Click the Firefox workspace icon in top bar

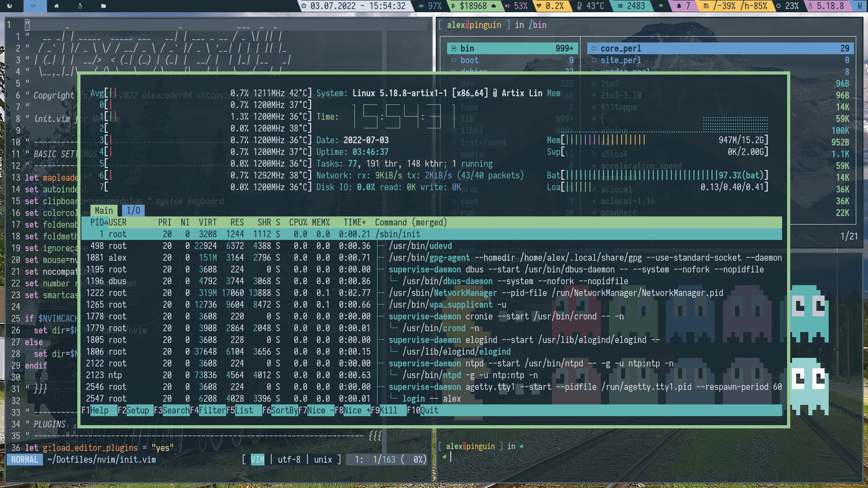pos(9,6)
